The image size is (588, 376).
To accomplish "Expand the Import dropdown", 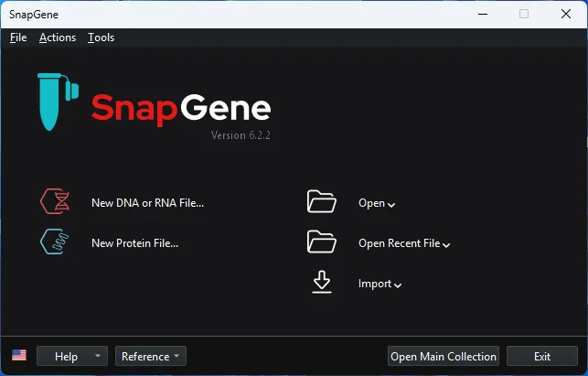I will click(x=380, y=284).
